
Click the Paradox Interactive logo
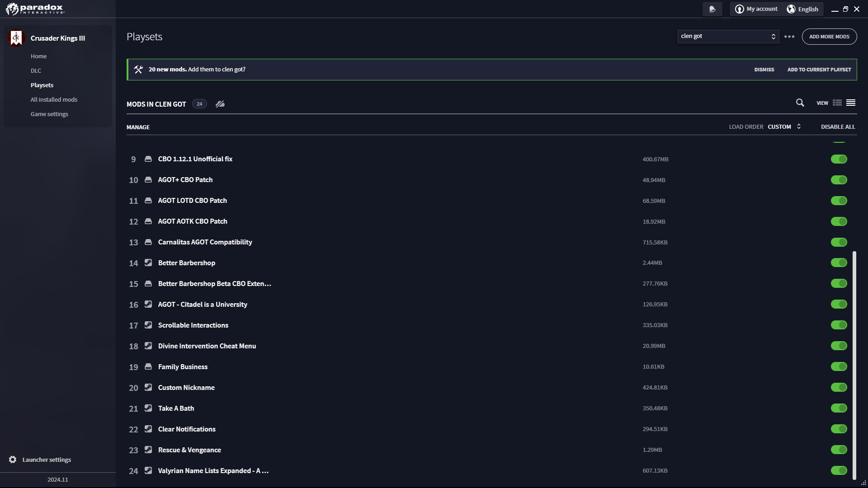coord(35,9)
